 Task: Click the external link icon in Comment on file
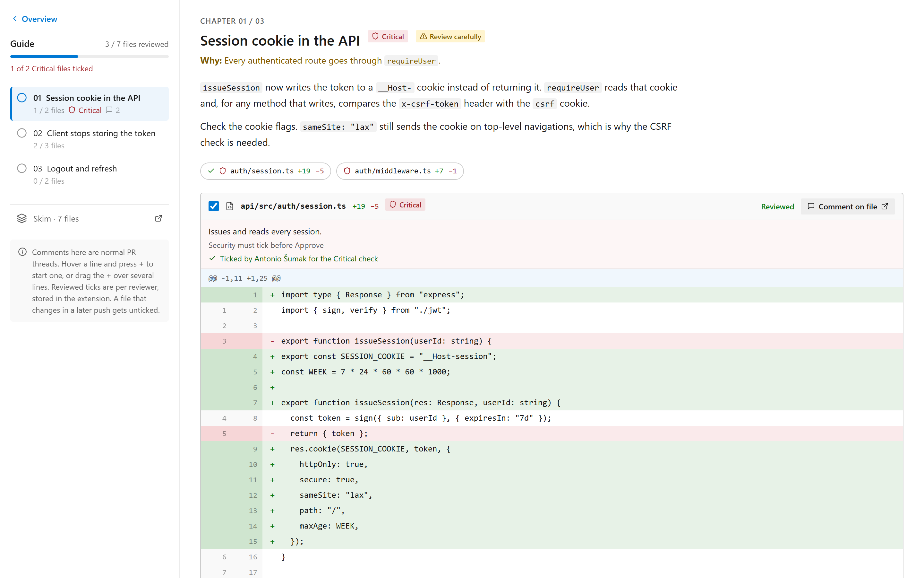tap(885, 206)
